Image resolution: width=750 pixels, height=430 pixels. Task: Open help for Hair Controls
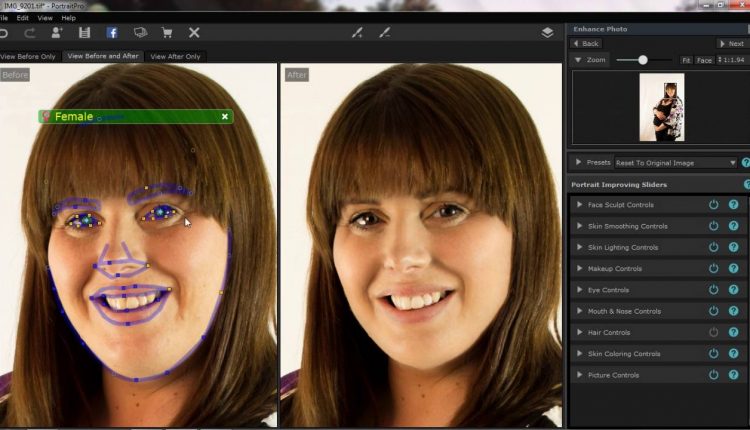(x=733, y=332)
